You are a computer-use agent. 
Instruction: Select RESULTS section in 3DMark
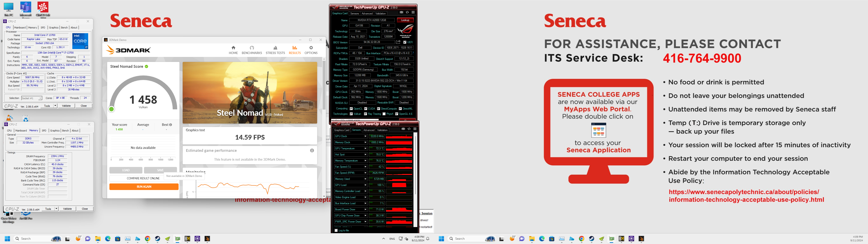pyautogui.click(x=295, y=50)
